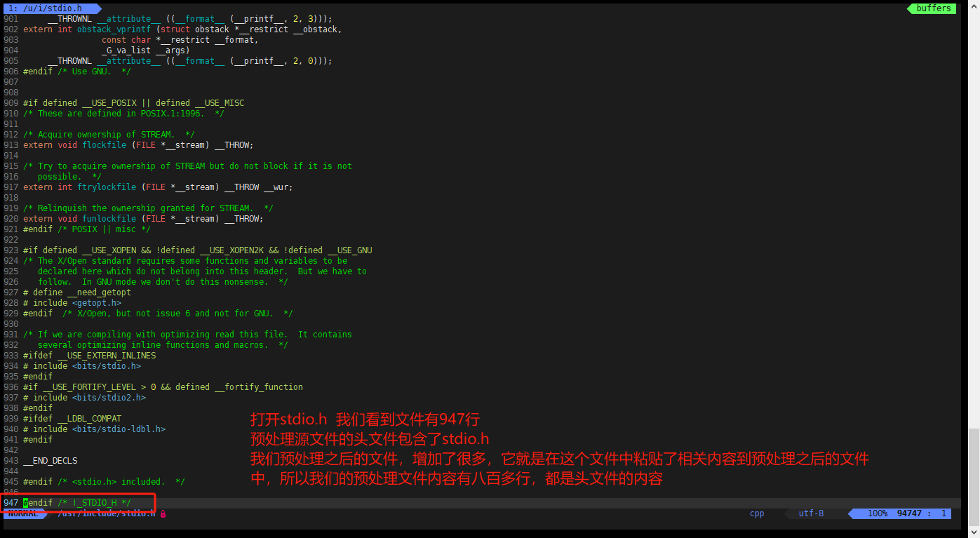The width and height of the screenshot is (980, 538).
Task: Click '#endif /* <stdio.h> included. */' on line 945
Action: [104, 482]
